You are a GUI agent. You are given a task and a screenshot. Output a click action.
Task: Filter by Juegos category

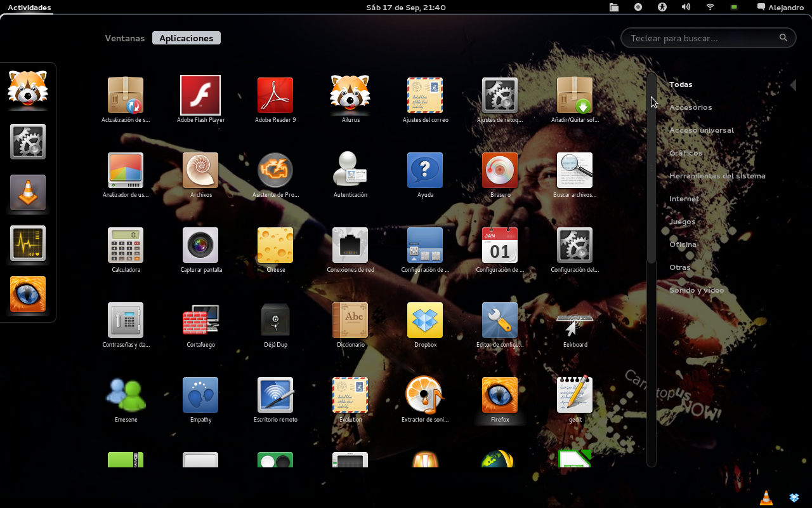point(682,222)
